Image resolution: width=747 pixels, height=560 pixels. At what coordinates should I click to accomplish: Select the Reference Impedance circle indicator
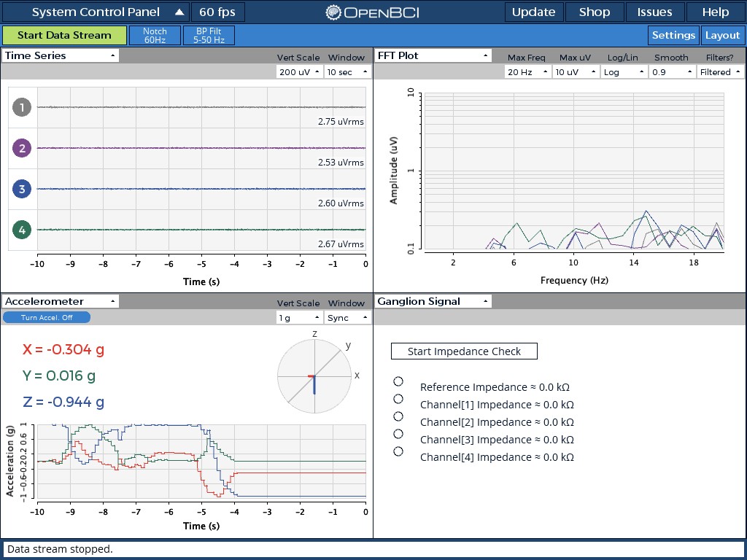click(398, 381)
